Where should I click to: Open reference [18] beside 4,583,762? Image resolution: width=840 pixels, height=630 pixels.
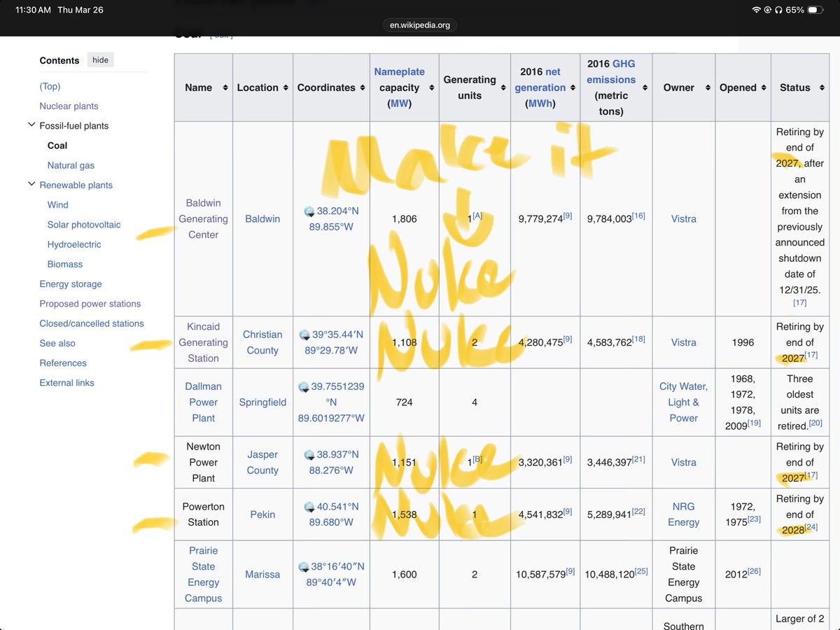coord(639,339)
